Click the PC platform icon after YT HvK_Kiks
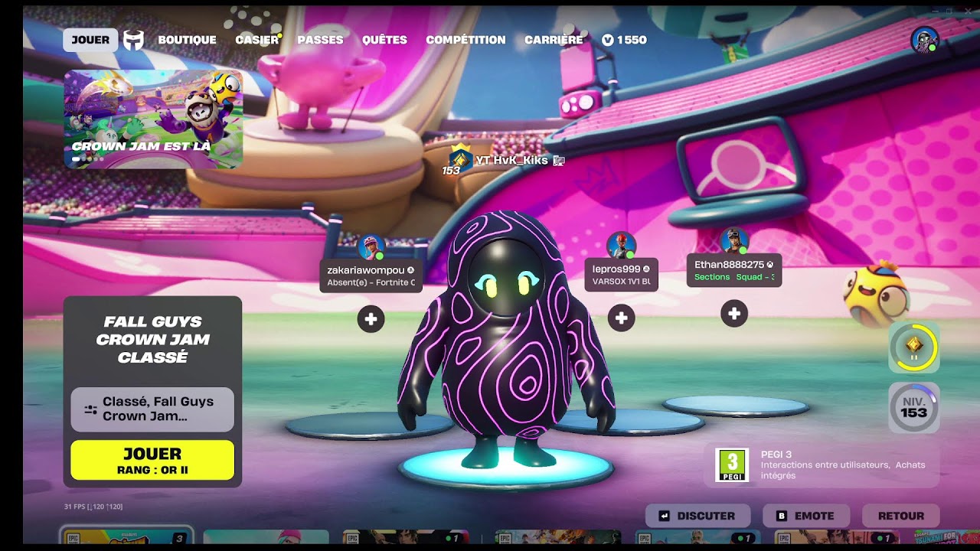The width and height of the screenshot is (980, 551). pos(559,160)
